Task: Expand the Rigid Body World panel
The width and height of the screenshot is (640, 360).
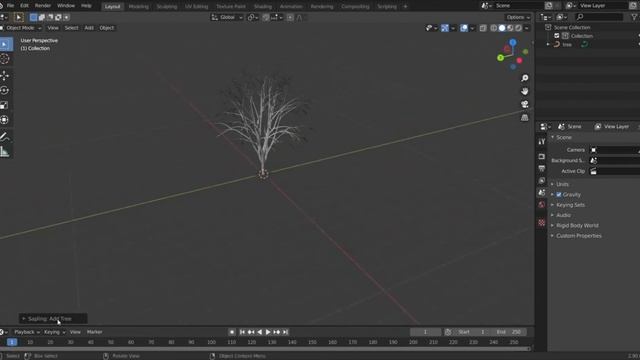Action: [x=577, y=225]
